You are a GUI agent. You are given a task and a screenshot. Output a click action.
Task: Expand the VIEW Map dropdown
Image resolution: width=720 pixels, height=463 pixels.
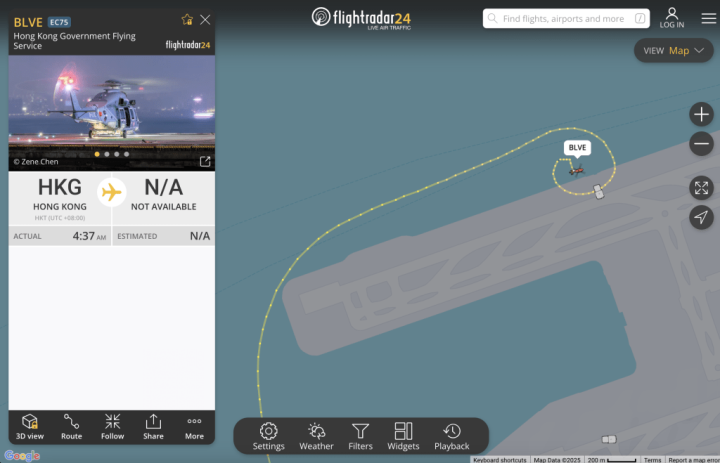(674, 51)
